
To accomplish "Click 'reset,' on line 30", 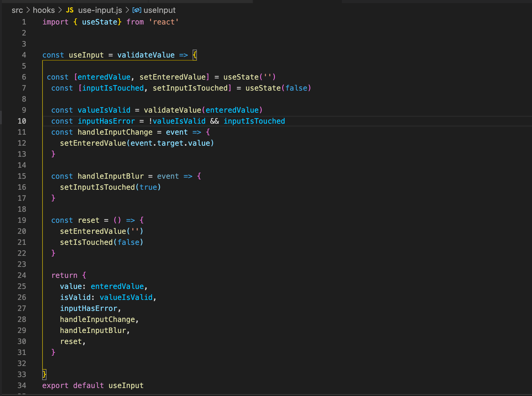I will tap(73, 342).
